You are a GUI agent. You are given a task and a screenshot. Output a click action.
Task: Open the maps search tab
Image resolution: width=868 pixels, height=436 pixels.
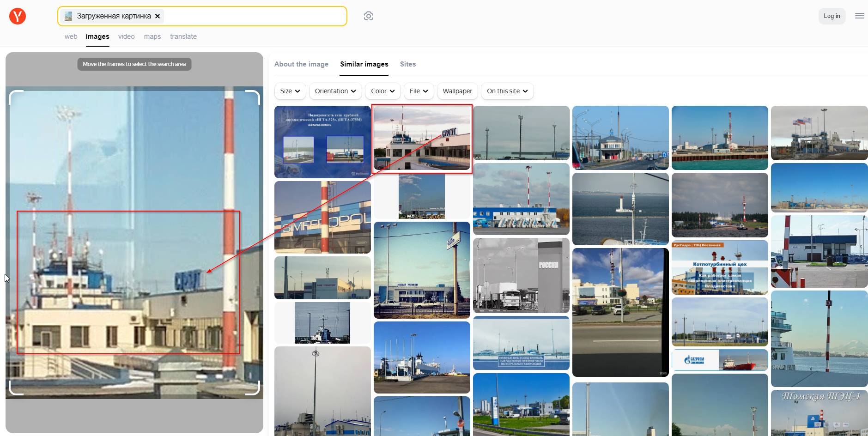coord(152,36)
